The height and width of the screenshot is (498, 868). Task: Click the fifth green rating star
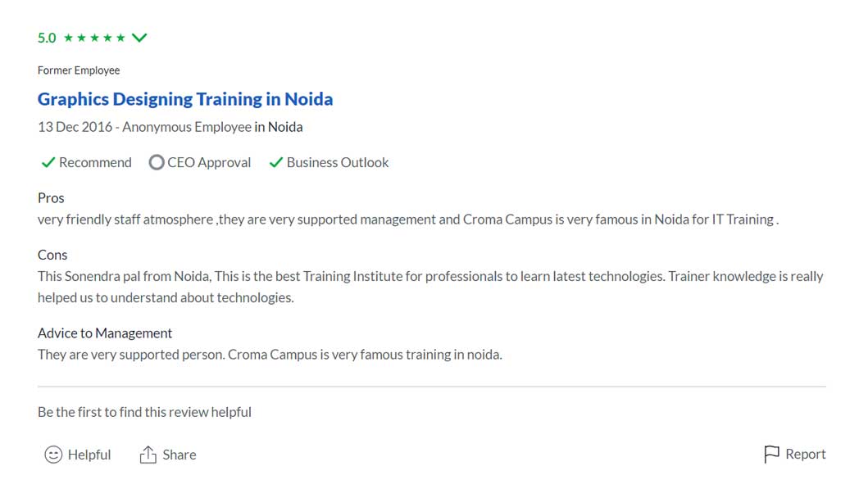120,38
